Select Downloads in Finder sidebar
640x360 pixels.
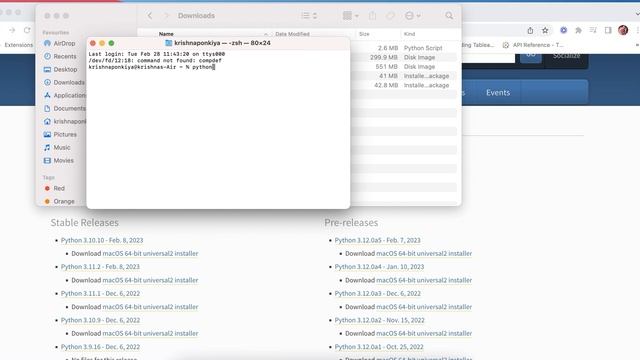coord(64,82)
